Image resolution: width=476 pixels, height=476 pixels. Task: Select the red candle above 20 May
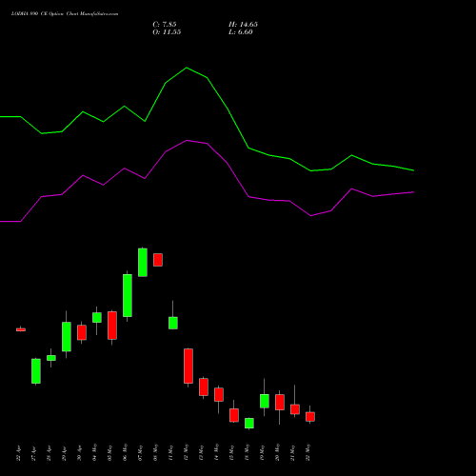(x=280, y=403)
